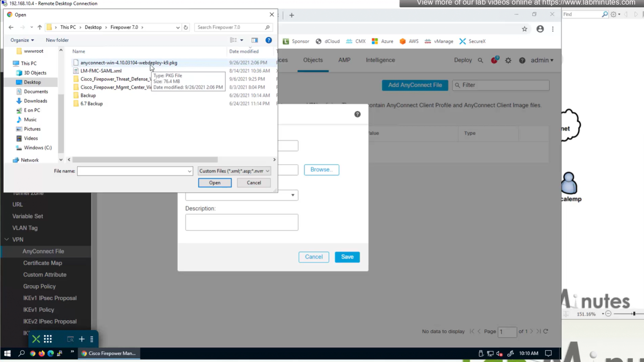
Task: Bookmark this page with the star icon
Action: 524,29
